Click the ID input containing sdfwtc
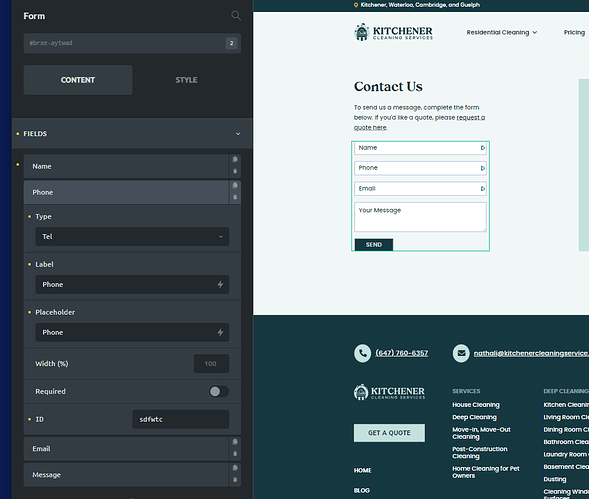 pos(181,419)
